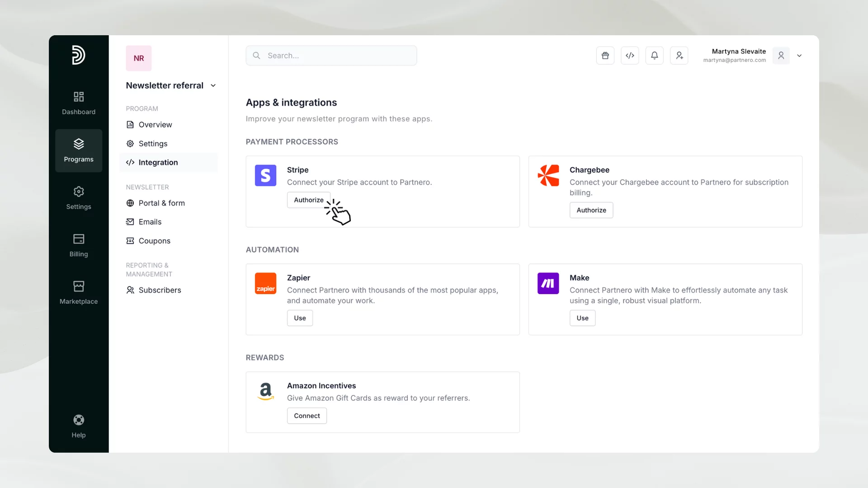Open notifications bell
Screen dimensions: 868x488
point(654,55)
